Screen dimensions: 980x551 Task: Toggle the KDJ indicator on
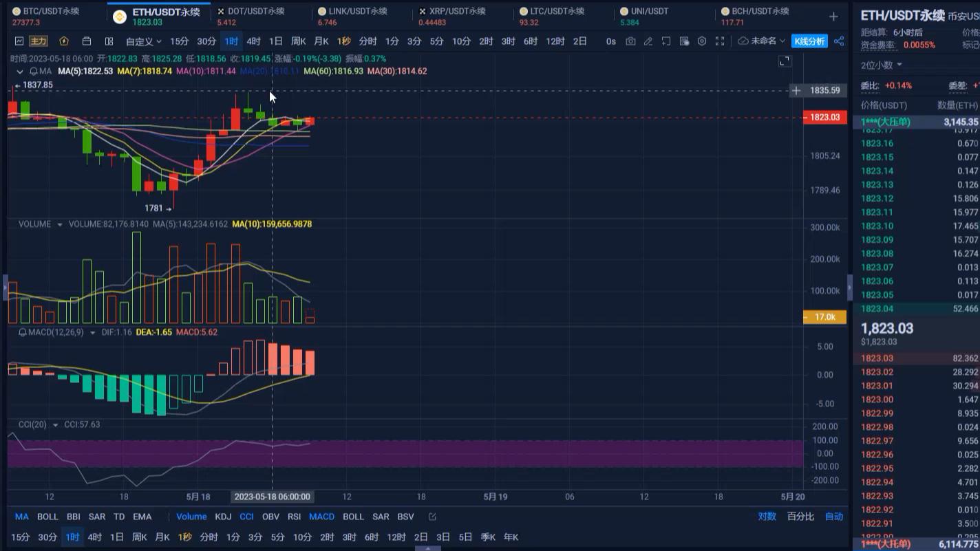(223, 517)
